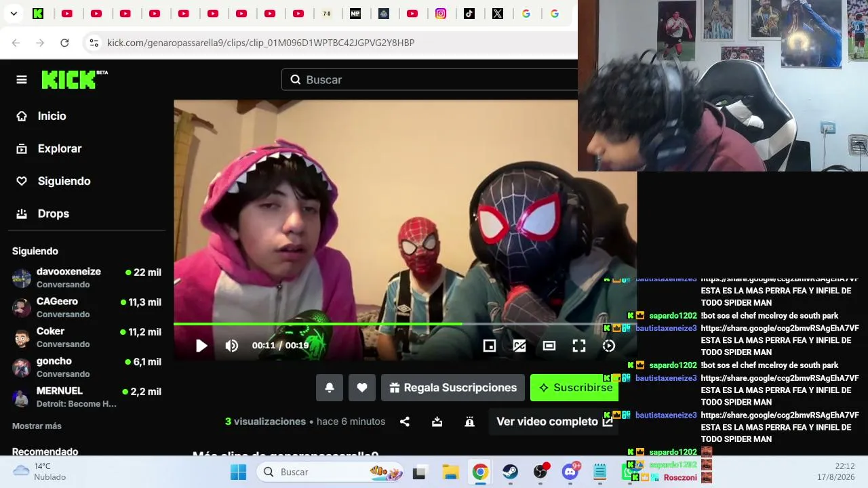868x488 pixels.
Task: Share the clip using the share icon
Action: (405, 422)
